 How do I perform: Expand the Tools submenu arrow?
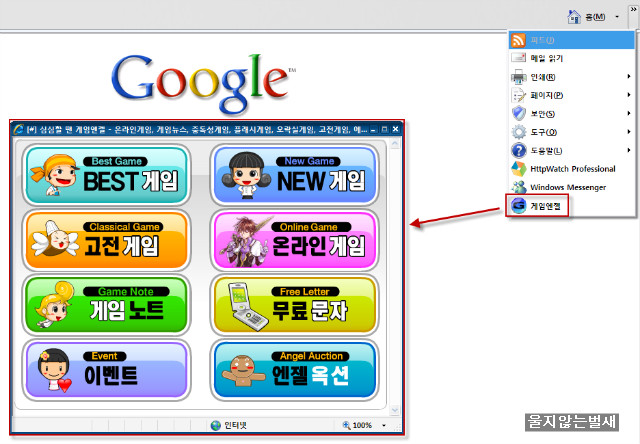pos(629,131)
